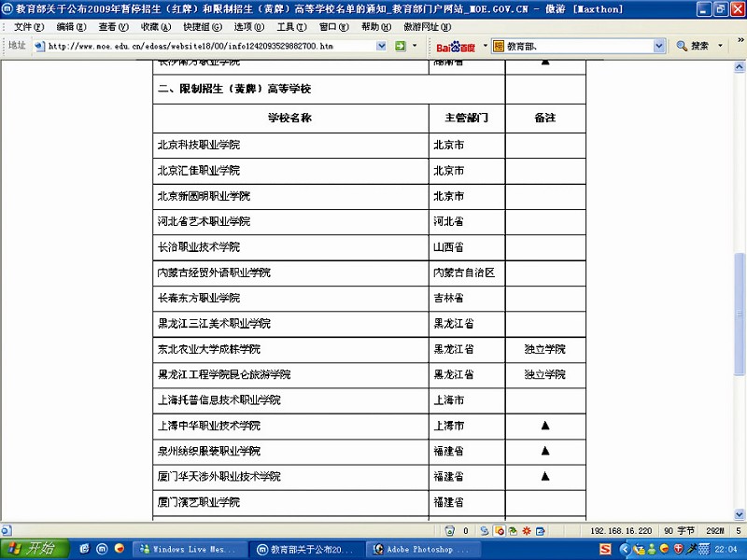Switch to Adobe Photoshop in the taskbar
747x560 pixels.
(x=420, y=550)
